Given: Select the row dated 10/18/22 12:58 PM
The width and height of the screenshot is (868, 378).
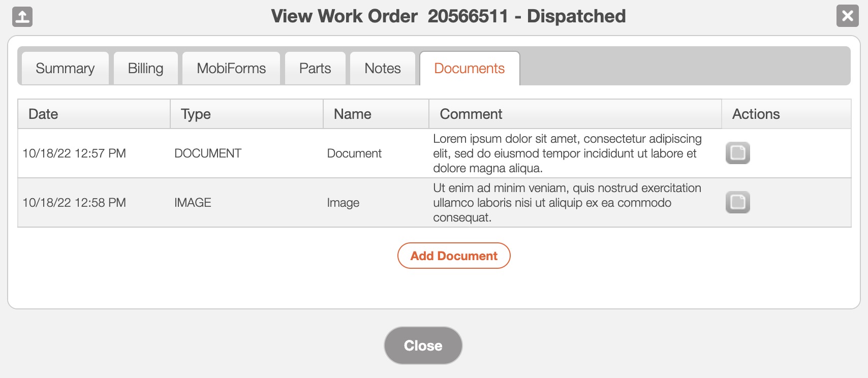Looking at the screenshot, I should [74, 203].
